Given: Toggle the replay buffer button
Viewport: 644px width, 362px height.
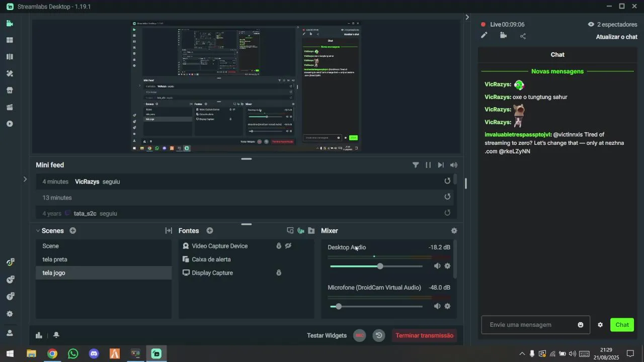Looking at the screenshot, I should (379, 335).
